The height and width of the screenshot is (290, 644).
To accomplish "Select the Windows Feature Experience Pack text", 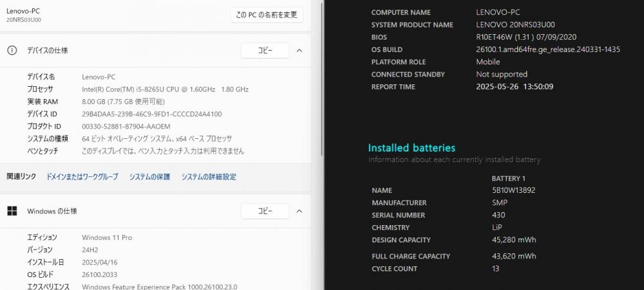I will click(159, 287).
